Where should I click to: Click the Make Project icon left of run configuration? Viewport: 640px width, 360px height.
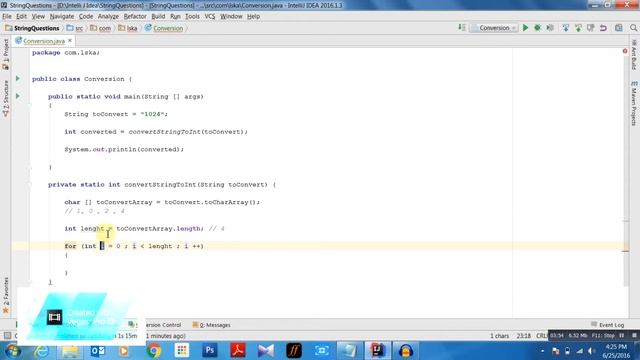click(462, 28)
